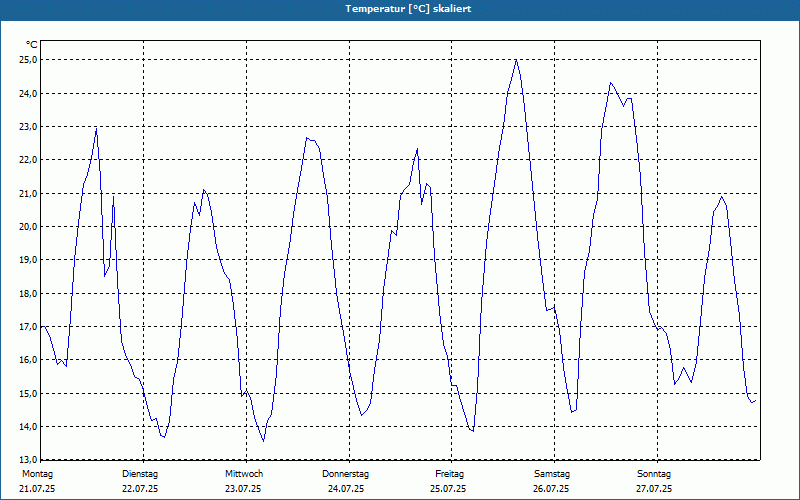Viewport: 800px width, 500px height.
Task: Click the 25,0 axis value
Action: pos(28,60)
